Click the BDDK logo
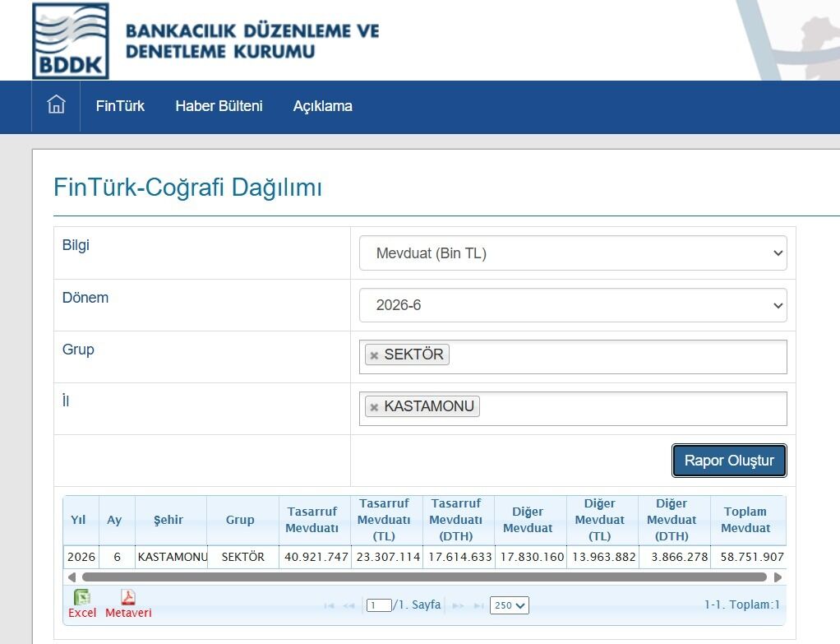The image size is (840, 644). pos(70,41)
